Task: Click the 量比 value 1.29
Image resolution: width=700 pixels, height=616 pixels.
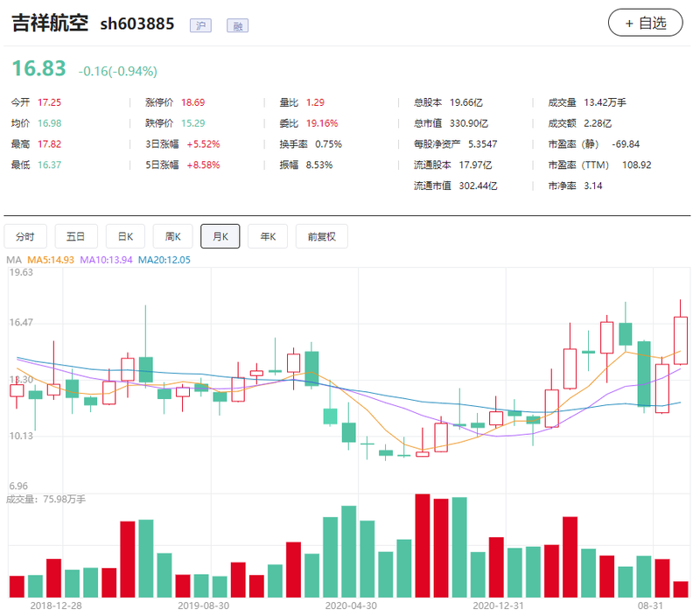Action: click(315, 102)
